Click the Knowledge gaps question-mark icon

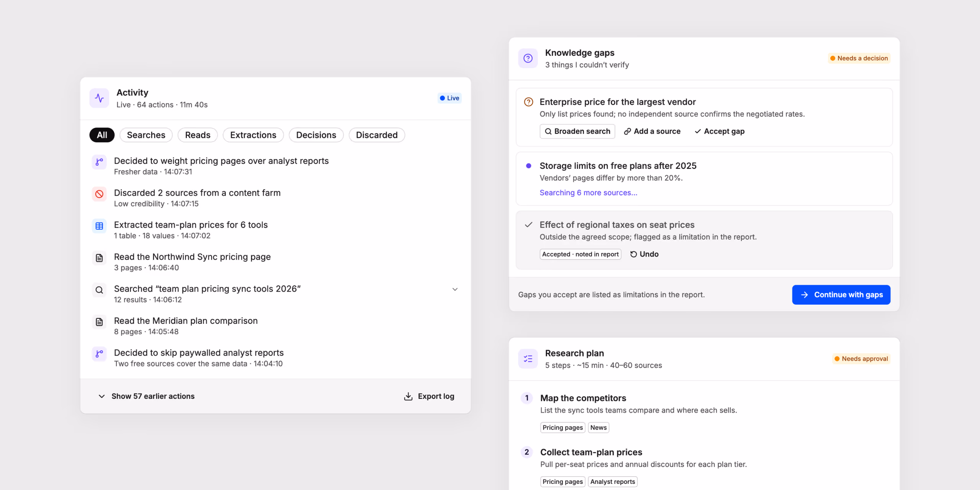[x=528, y=58]
